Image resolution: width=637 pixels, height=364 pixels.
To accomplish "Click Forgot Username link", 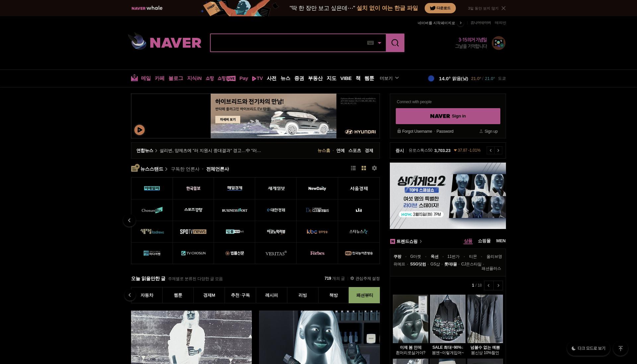I will point(417,131).
